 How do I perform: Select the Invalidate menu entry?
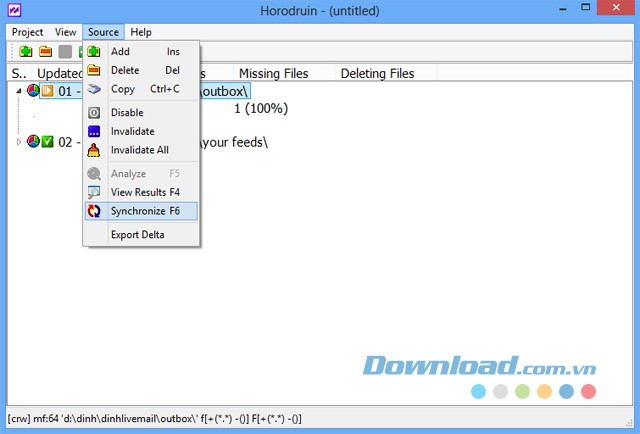coord(132,131)
